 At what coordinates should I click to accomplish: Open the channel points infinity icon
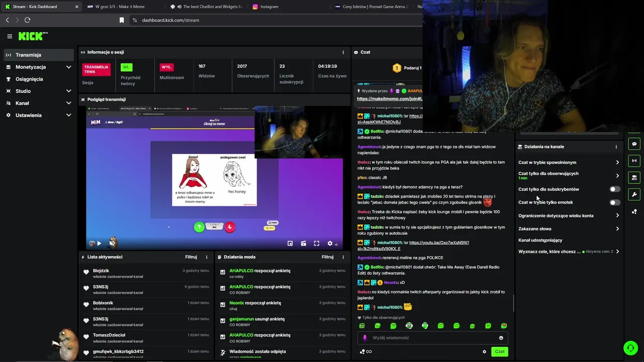[369, 352]
